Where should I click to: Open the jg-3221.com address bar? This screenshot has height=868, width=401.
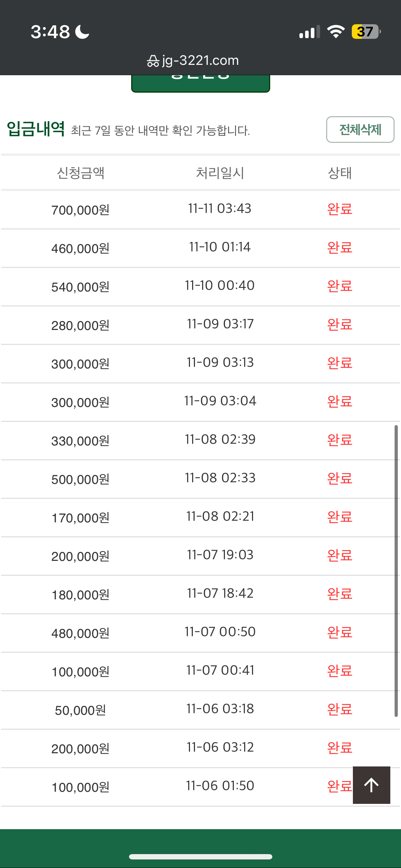click(193, 61)
